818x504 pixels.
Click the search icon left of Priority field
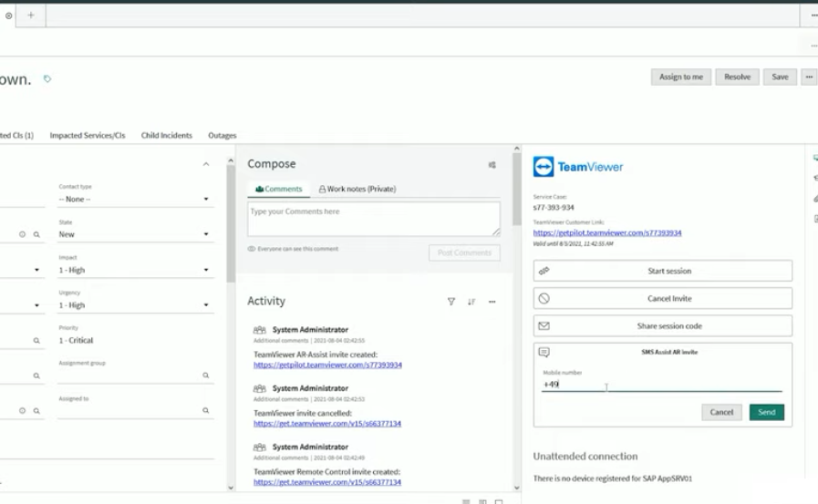36,340
